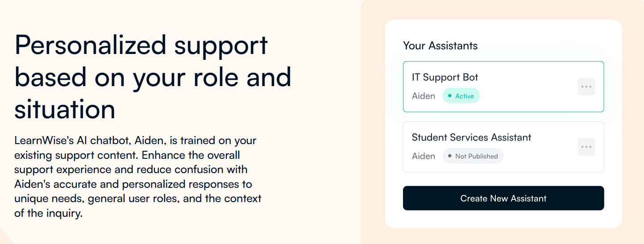Select the IT Support Bot card
This screenshot has height=244, width=644.
click(x=503, y=87)
